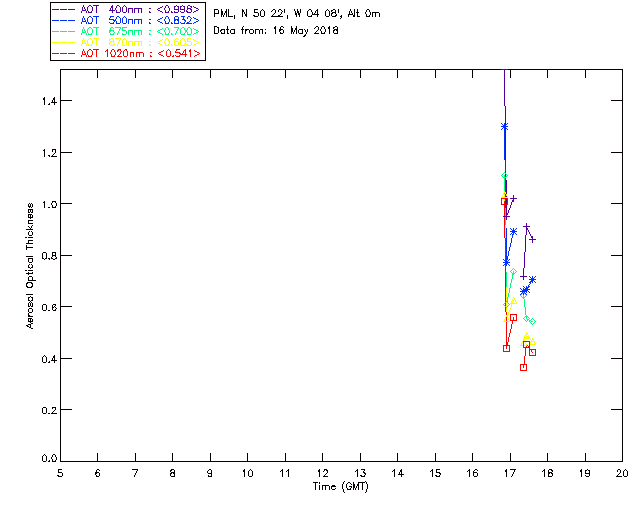Image resolution: width=640 pixels, height=512 pixels.
Task: Click the x-axis tick label 10
Action: pyautogui.click(x=247, y=473)
